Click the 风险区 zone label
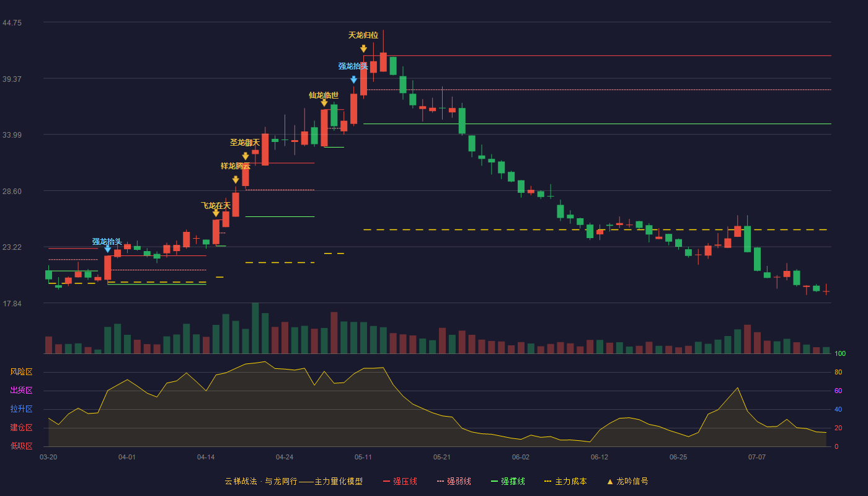868x496 pixels. click(22, 372)
